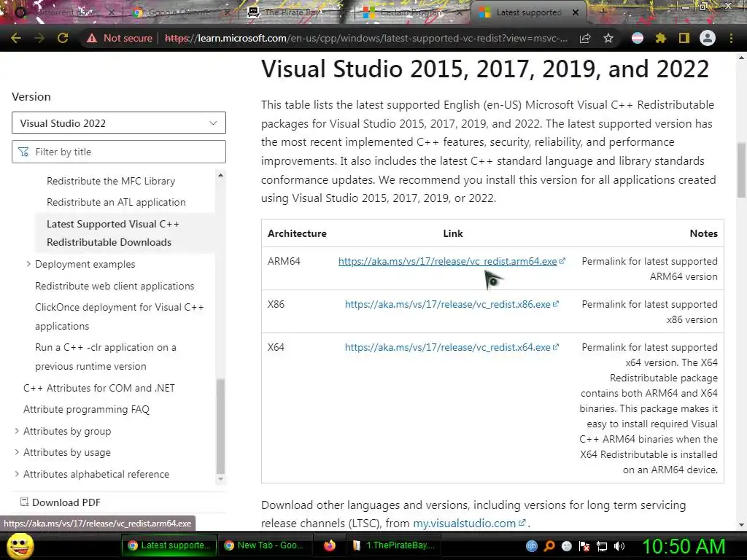The image size is (747, 560).
Task: Click the tray magnifier icon
Action: click(549, 546)
